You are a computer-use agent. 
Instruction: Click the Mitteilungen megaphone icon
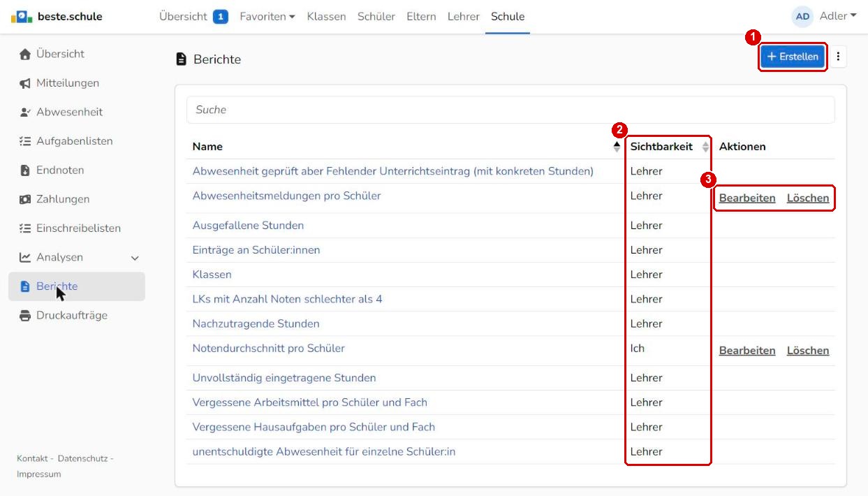click(x=25, y=83)
